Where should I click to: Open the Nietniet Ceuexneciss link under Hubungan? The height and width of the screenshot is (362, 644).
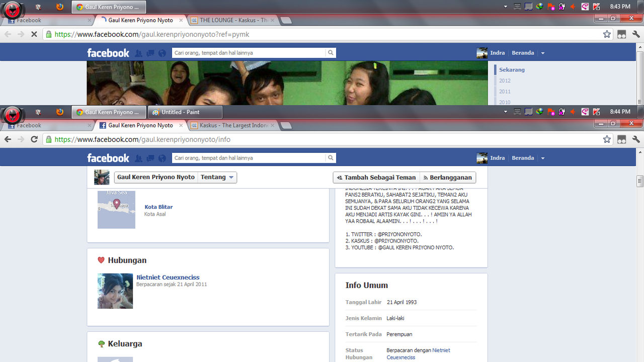[x=168, y=277]
